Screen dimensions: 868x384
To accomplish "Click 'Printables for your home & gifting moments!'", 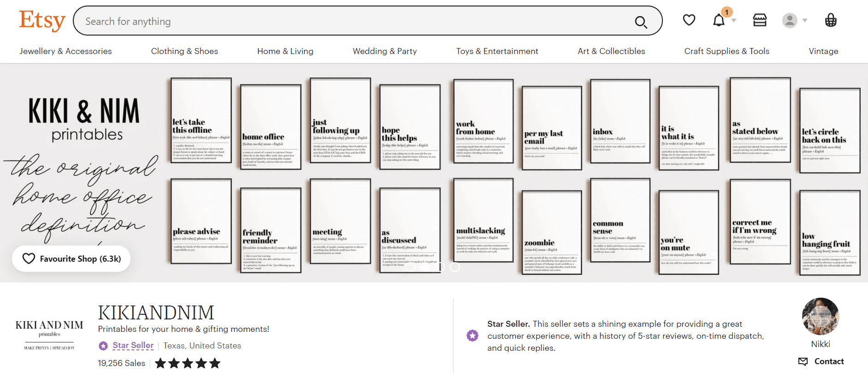I will (x=183, y=329).
